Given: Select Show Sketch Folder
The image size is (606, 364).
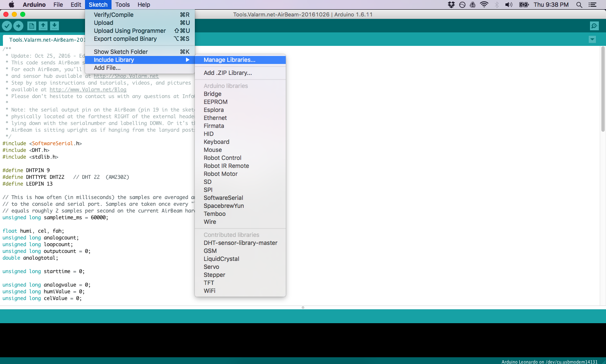Looking at the screenshot, I should [x=140, y=52].
